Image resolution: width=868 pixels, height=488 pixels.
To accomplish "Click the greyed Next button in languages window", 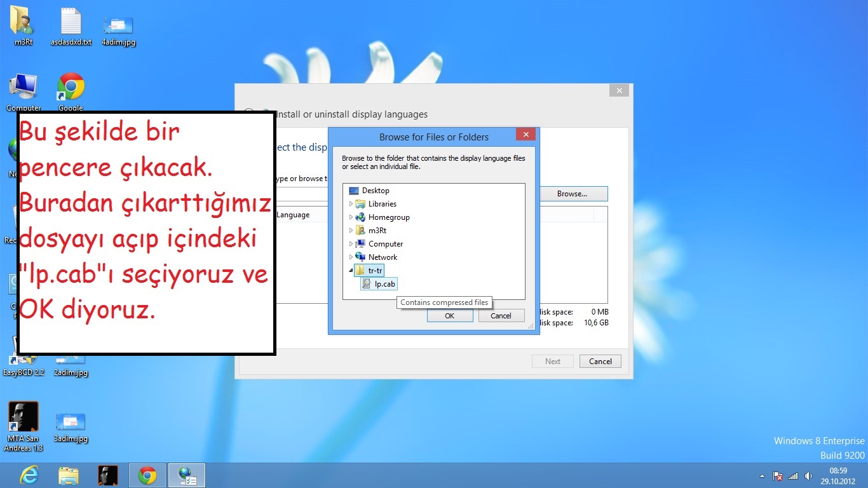I will [553, 362].
